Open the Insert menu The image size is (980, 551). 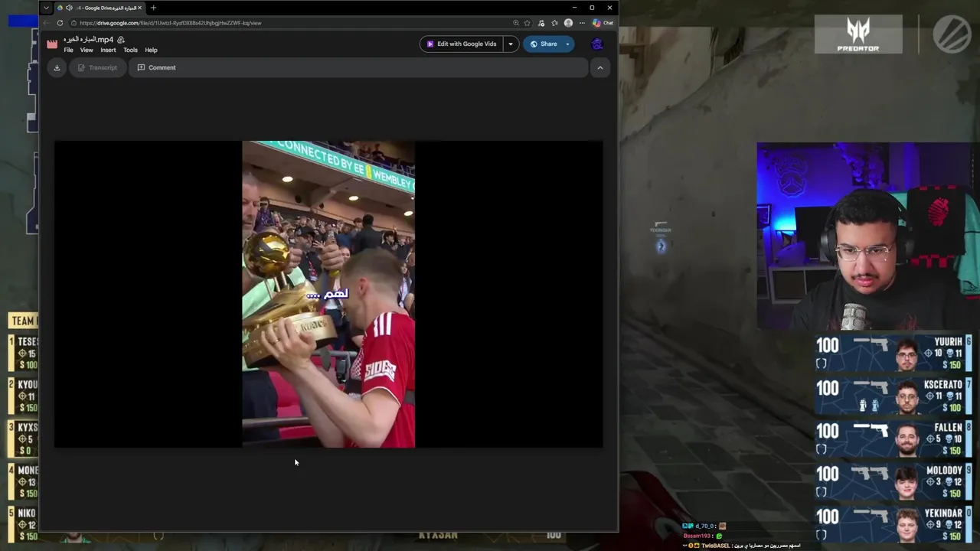pos(108,51)
